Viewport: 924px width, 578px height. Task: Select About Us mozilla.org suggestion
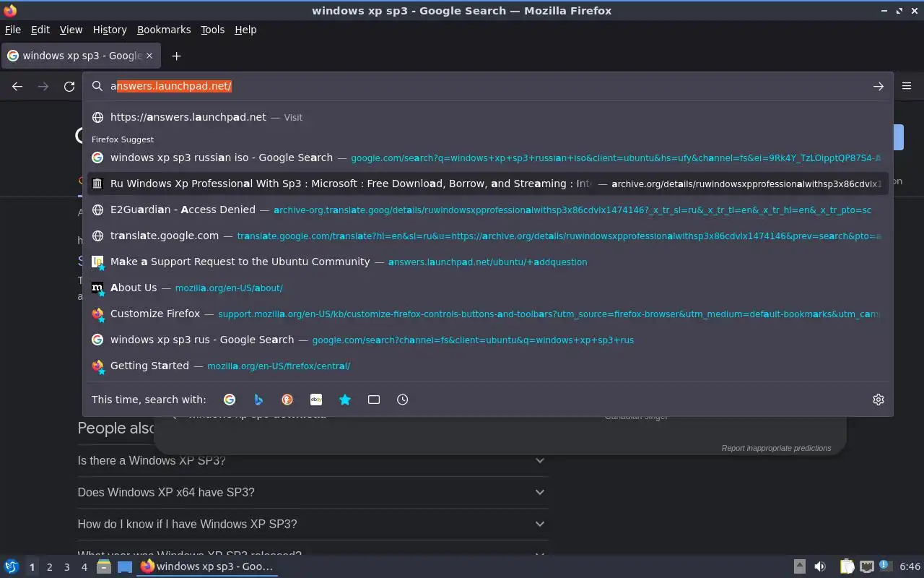click(487, 288)
